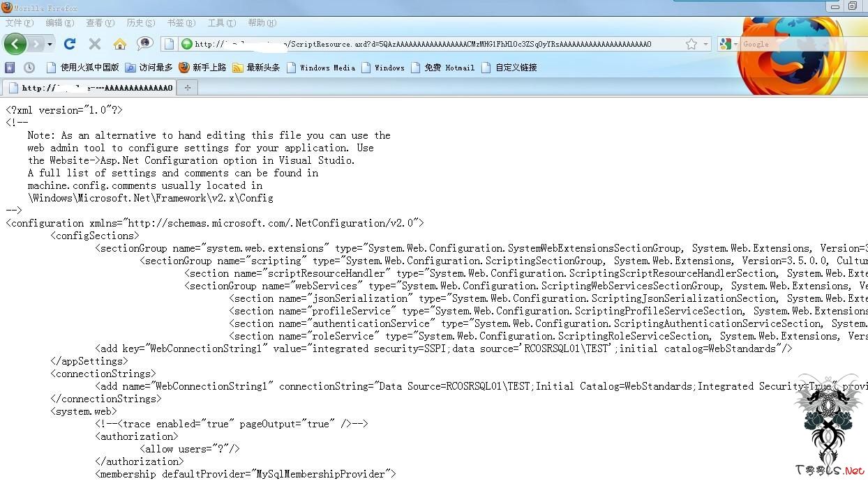The image size is (868, 481).
Task: Click the commented trace enabled line
Action: pyautogui.click(x=232, y=424)
